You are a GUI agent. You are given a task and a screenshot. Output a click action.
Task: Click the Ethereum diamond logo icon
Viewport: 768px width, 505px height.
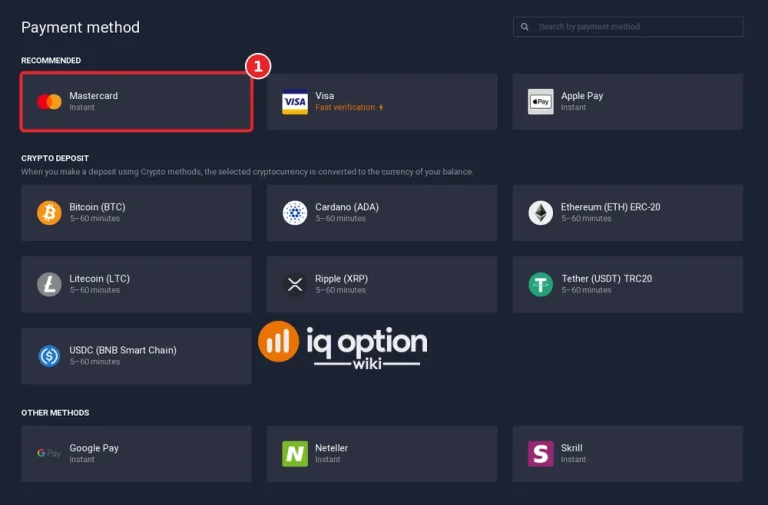pyautogui.click(x=541, y=213)
